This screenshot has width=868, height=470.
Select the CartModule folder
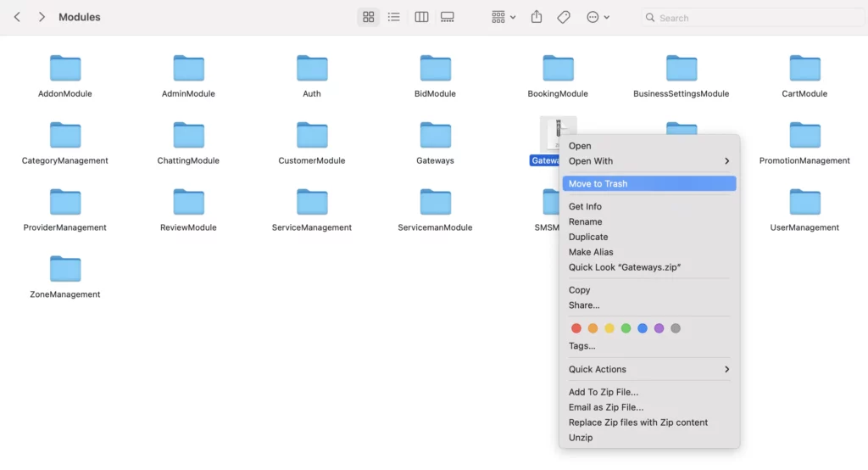coord(805,68)
